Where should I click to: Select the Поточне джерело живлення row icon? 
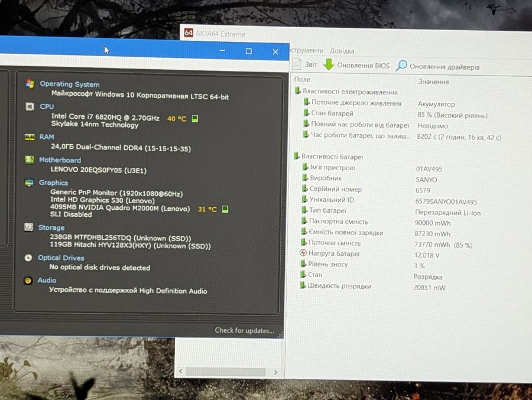coord(306,102)
